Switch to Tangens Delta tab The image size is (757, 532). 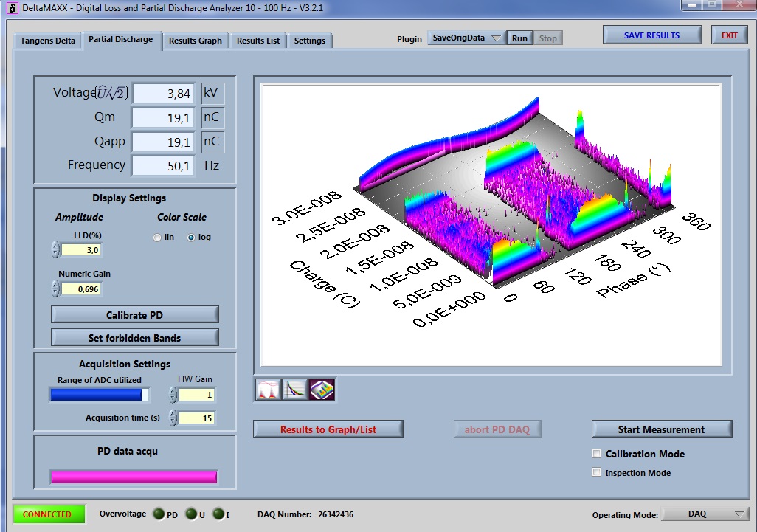point(48,41)
